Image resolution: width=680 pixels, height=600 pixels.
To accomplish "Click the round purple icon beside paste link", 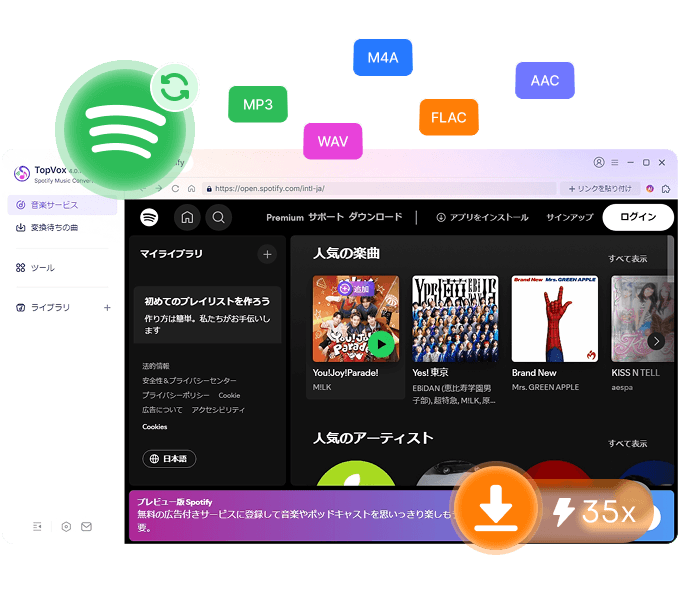I will 650,188.
